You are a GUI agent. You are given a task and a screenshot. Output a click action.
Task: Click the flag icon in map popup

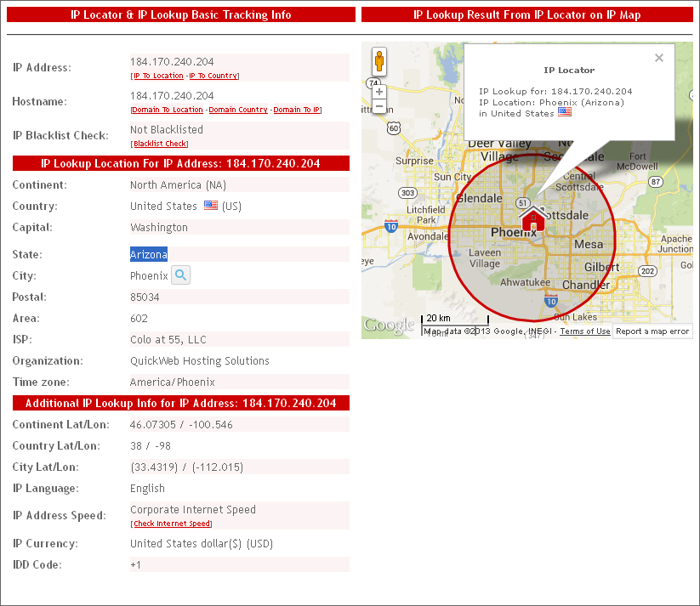(564, 111)
